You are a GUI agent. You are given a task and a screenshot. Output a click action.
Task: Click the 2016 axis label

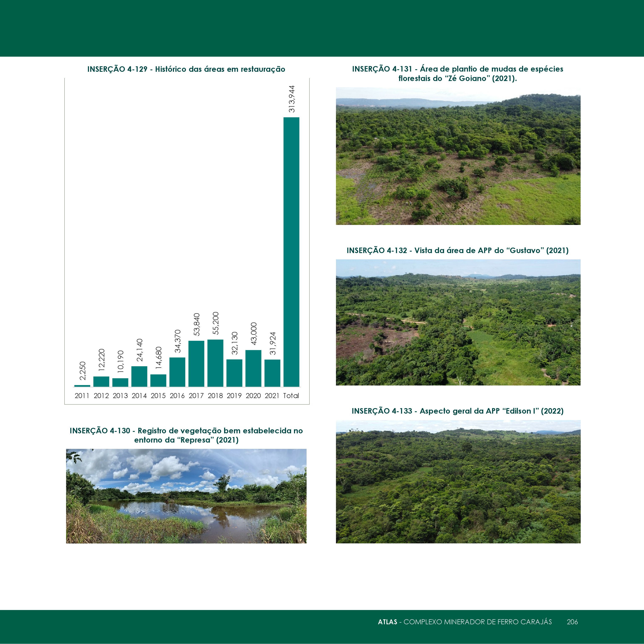(177, 396)
